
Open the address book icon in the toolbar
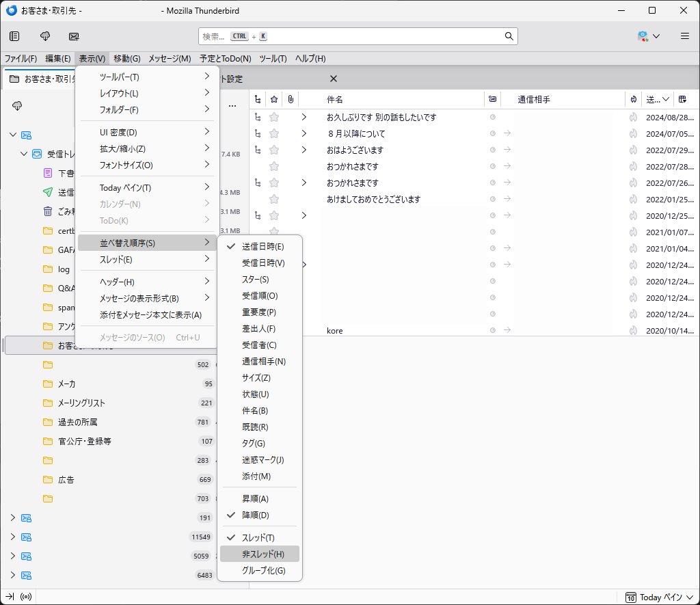[14, 36]
